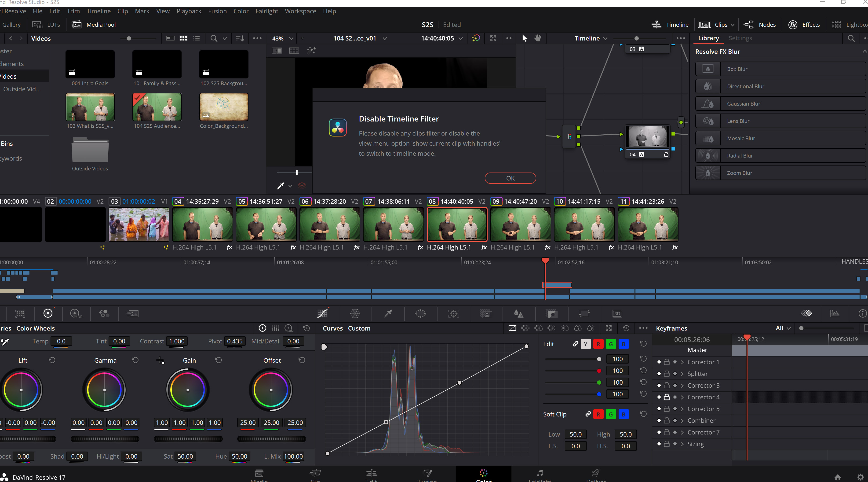This screenshot has width=868, height=482.
Task: Open the Workspace menu
Action: pos(300,11)
